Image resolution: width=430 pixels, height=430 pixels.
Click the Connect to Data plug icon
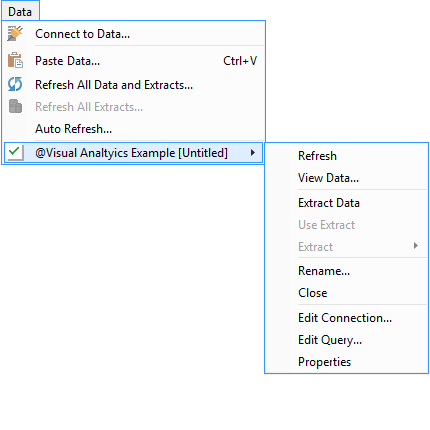point(15,34)
